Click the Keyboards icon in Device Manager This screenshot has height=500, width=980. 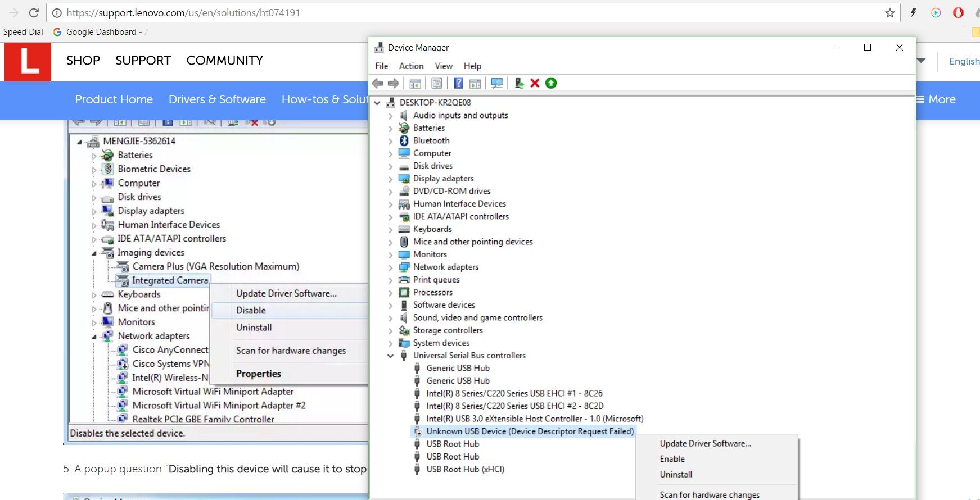[404, 229]
